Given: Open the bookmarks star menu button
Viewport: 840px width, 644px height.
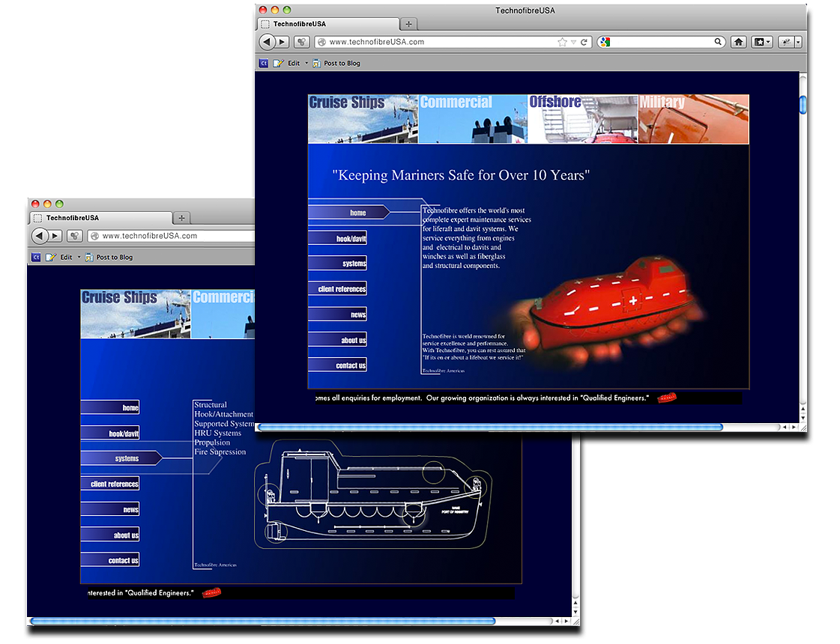Looking at the screenshot, I should point(762,42).
